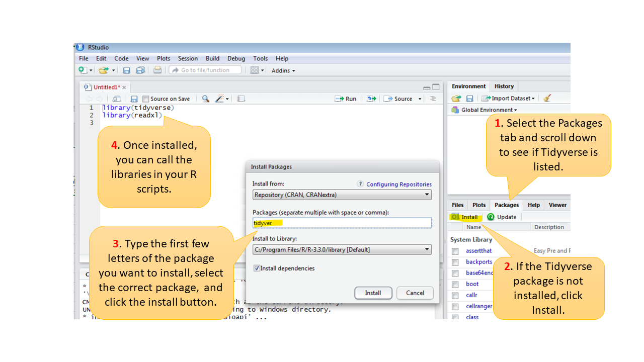Click Cancel in Install Packages dialog
Viewport: 644px width, 362px height.
point(415,293)
